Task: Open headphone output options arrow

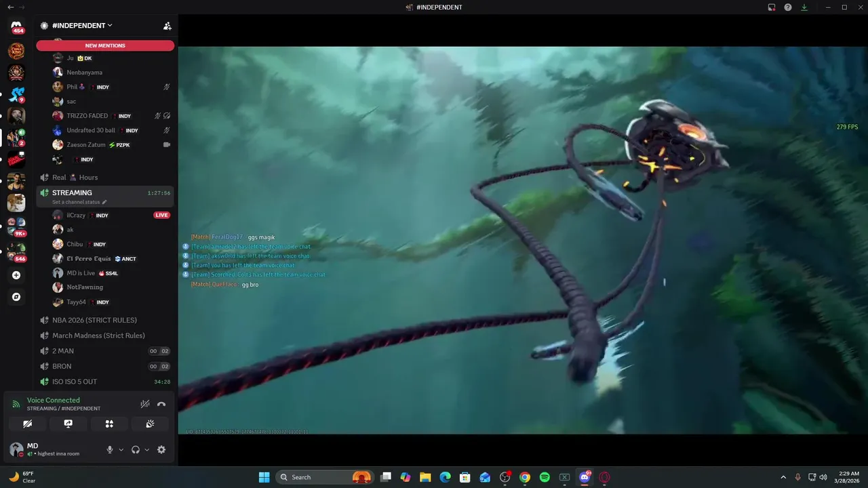Action: tap(146, 449)
